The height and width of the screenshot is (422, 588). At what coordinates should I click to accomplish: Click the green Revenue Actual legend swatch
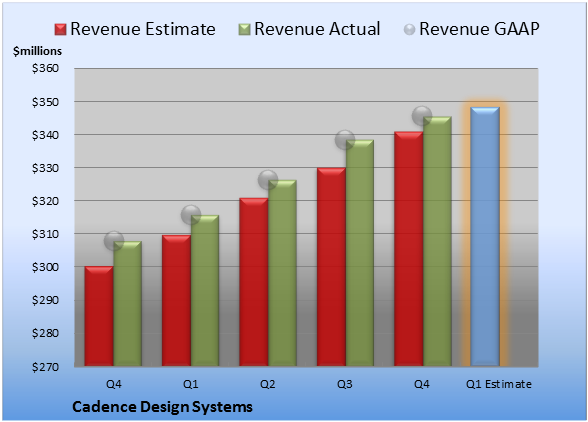(x=244, y=30)
